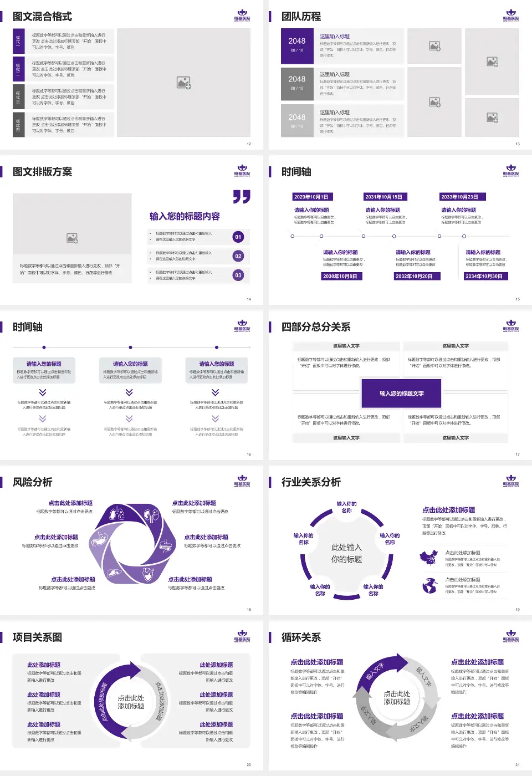
Task: Select the dark gray 模式四 tab
Action: 18,125
